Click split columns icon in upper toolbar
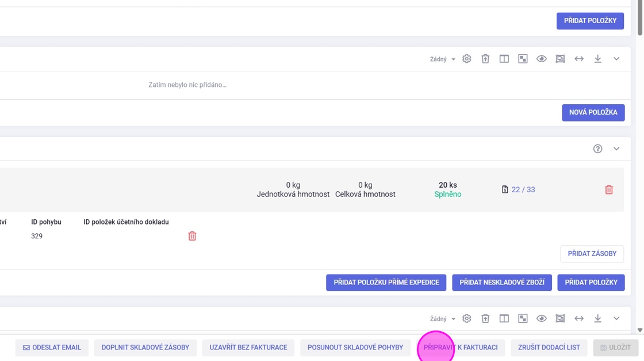This screenshot has width=644, height=361. click(504, 59)
